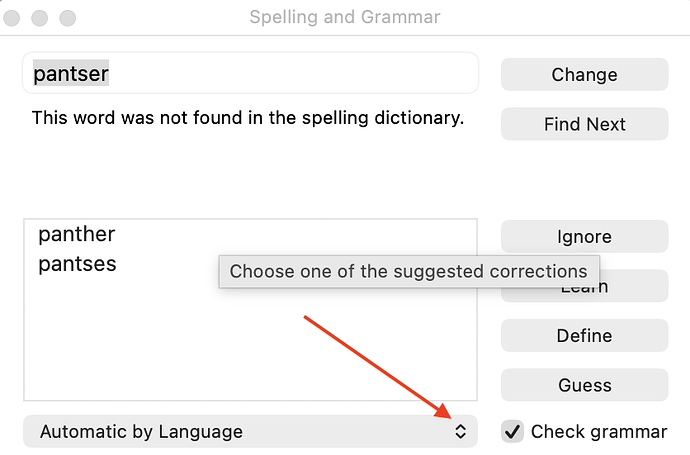Click the "Choose one of the suggested corrections" tooltip
Viewport: 690px width, 455px height.
coord(408,271)
